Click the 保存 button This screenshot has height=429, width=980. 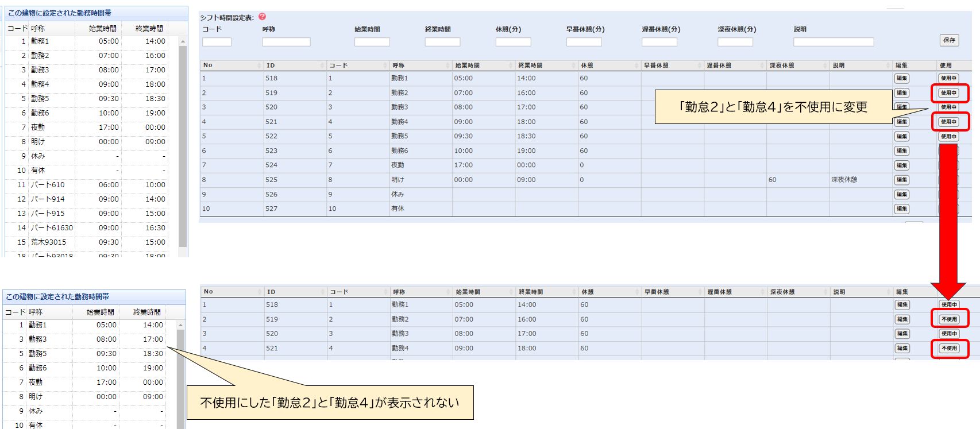pos(949,40)
